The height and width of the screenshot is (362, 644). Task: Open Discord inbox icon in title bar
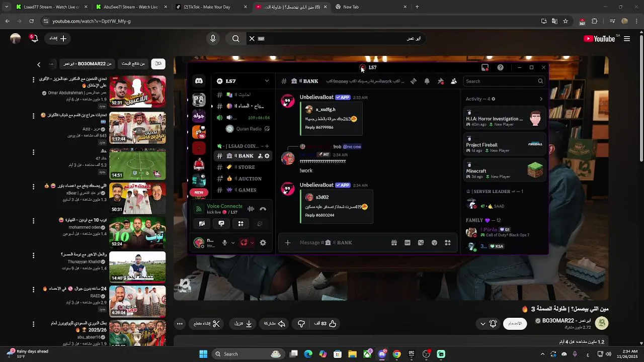pos(485,67)
